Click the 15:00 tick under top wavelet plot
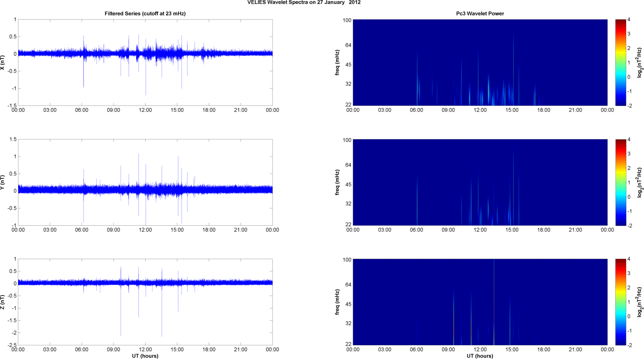The image size is (644, 359). pyautogui.click(x=512, y=110)
